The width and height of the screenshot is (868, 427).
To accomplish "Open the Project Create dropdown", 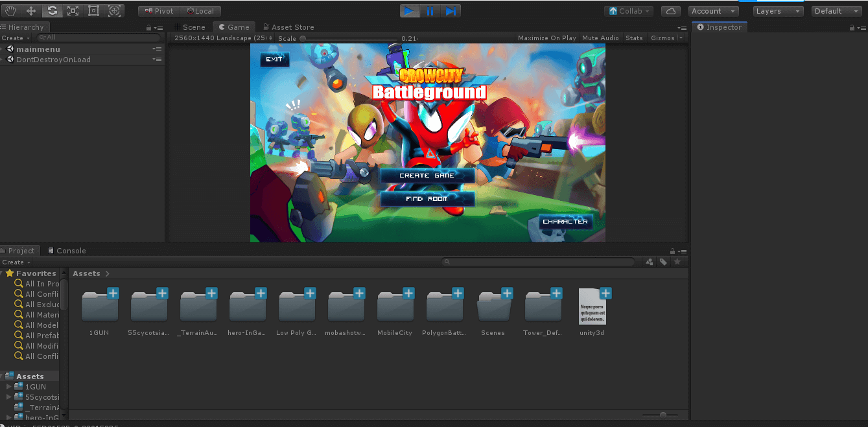I will pos(15,262).
